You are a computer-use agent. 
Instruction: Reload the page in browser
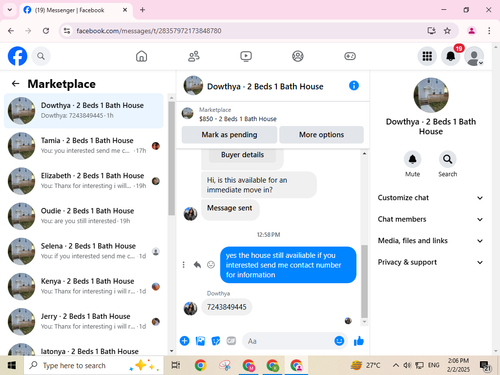(x=46, y=31)
